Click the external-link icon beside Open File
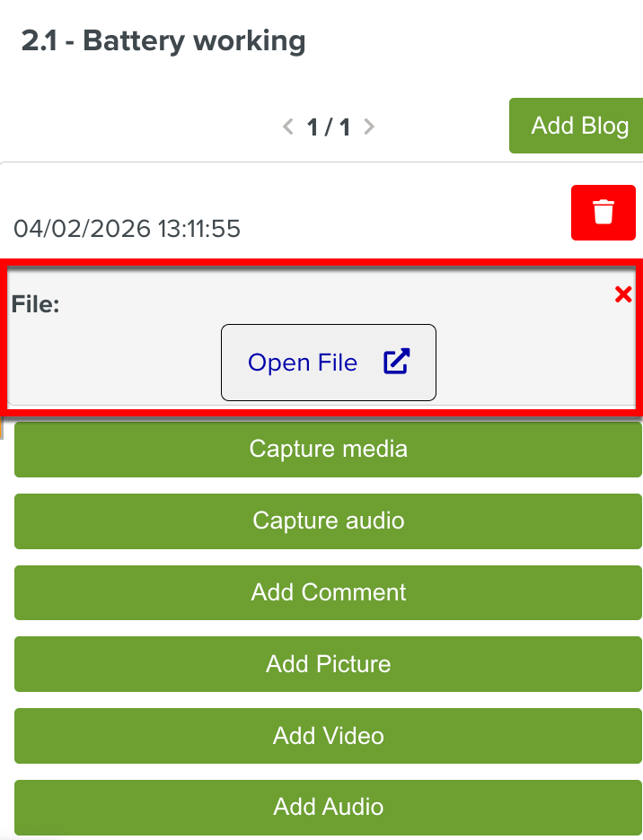The height and width of the screenshot is (840, 643). pyautogui.click(x=396, y=362)
